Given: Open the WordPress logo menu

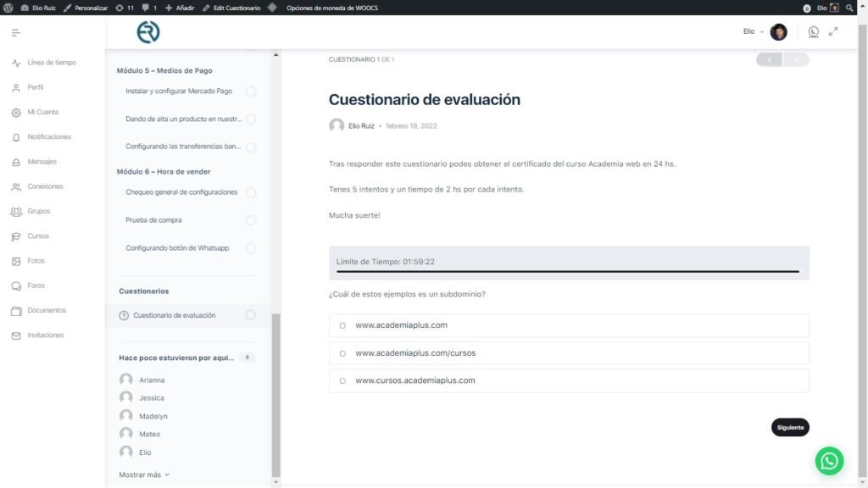Looking at the screenshot, I should [8, 8].
